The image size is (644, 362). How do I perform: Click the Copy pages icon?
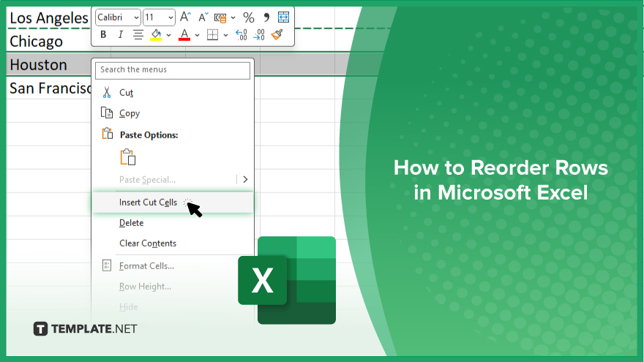pyautogui.click(x=107, y=113)
